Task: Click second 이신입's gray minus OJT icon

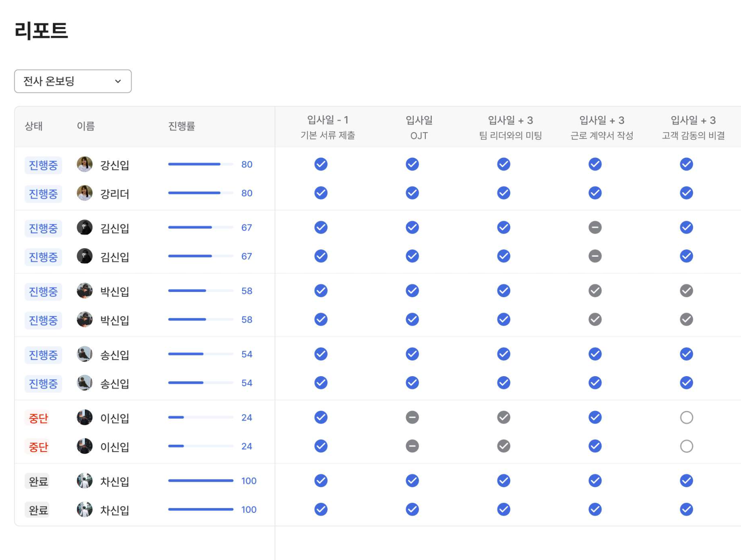Action: pyautogui.click(x=412, y=446)
